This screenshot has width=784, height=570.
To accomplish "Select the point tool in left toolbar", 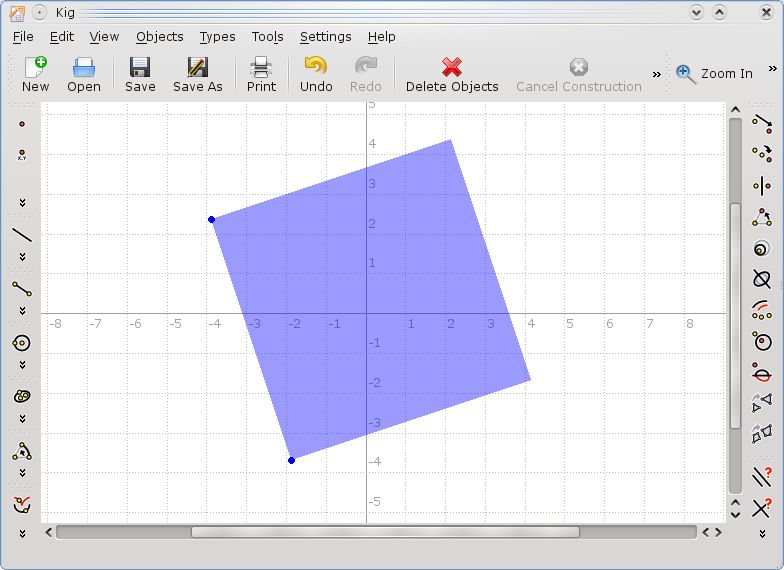I will point(22,124).
